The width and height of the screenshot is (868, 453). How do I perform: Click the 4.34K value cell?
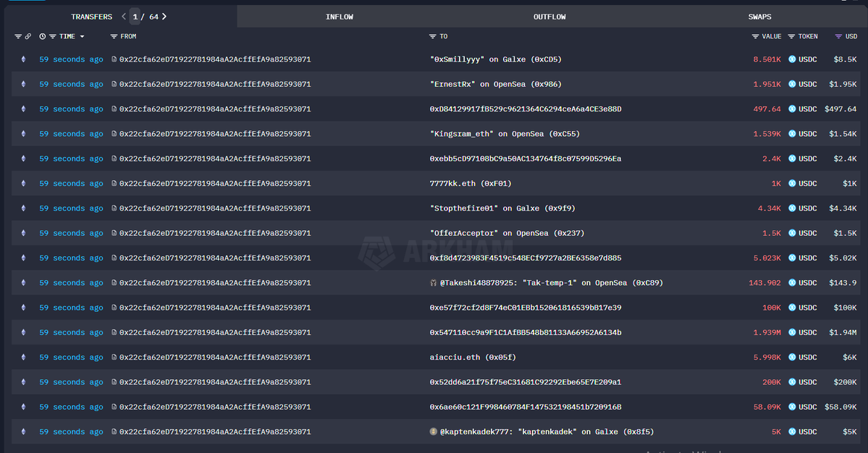(x=769, y=208)
